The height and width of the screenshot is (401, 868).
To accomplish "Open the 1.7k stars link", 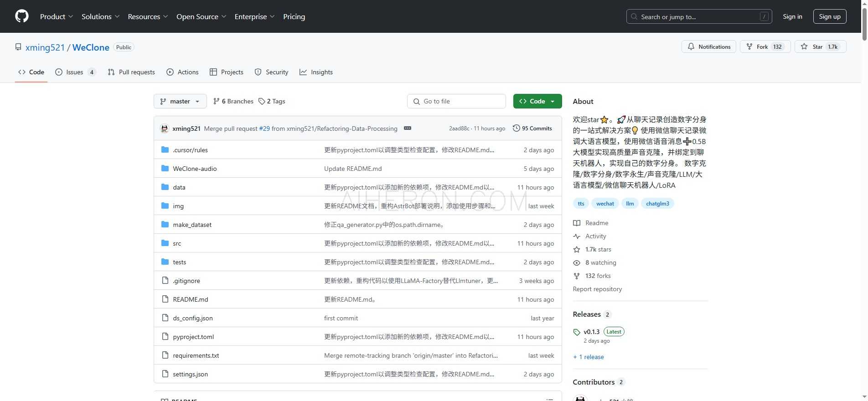I will point(592,249).
